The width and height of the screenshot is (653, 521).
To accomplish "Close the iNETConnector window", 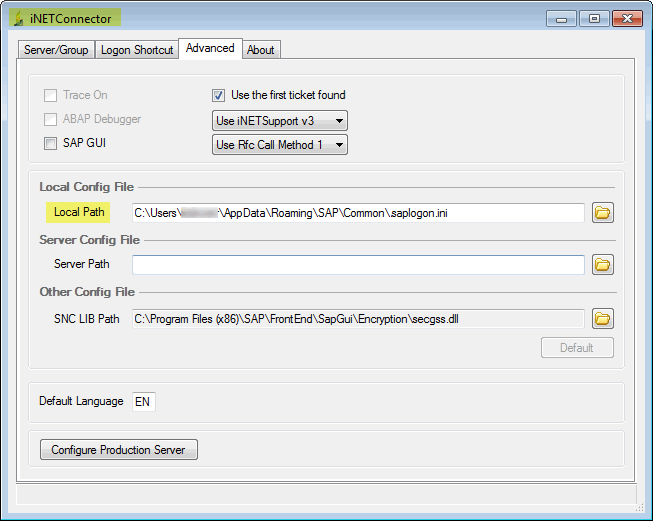I will pos(627,19).
